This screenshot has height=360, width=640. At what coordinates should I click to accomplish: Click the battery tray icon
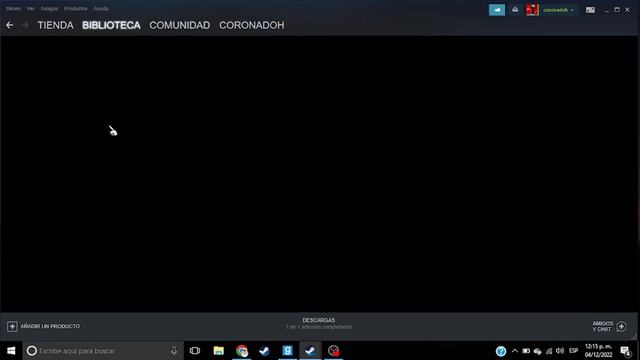[x=526, y=351]
